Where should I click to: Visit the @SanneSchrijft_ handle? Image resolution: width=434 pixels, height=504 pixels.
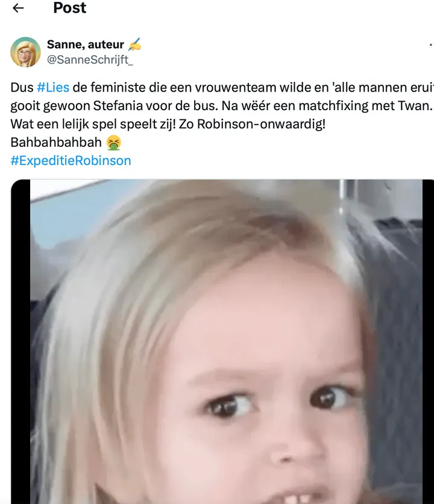tap(90, 60)
